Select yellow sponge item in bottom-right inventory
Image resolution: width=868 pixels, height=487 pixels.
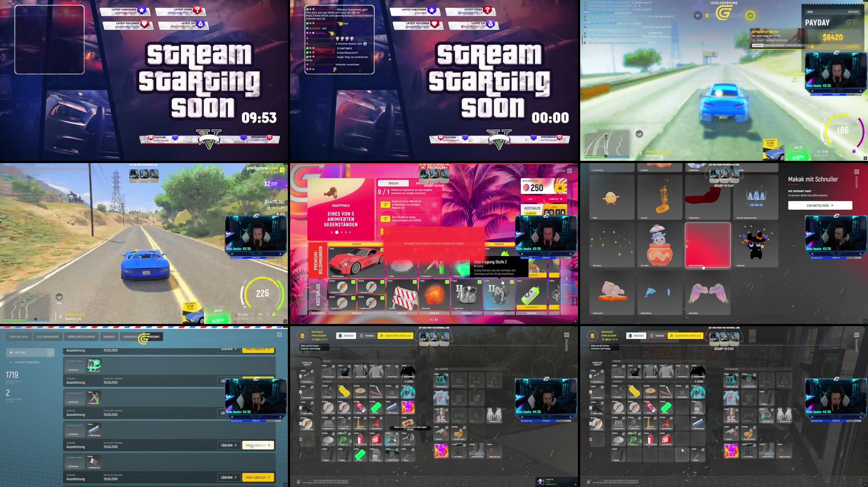634,391
